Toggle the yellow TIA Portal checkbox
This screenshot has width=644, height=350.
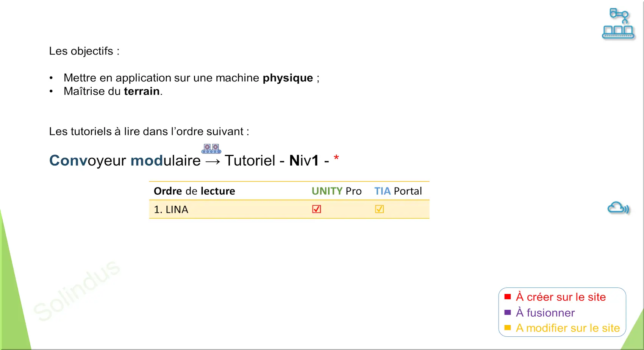click(379, 209)
